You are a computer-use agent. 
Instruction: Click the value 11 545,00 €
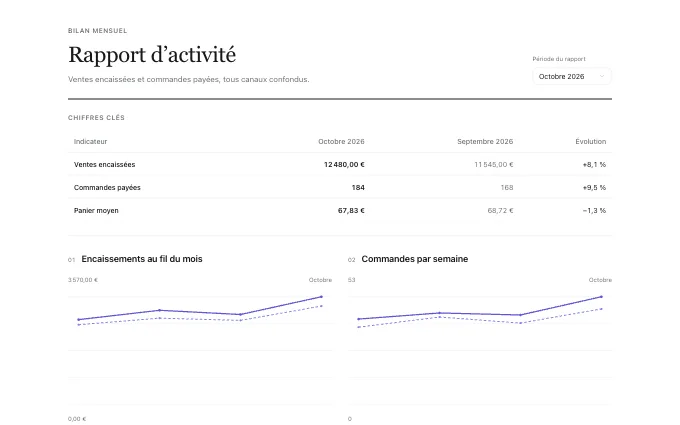click(494, 164)
